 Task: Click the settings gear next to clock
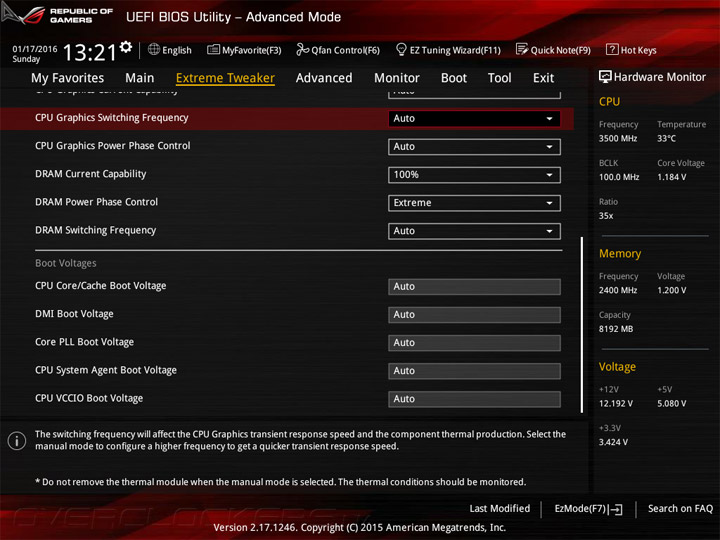point(126,46)
